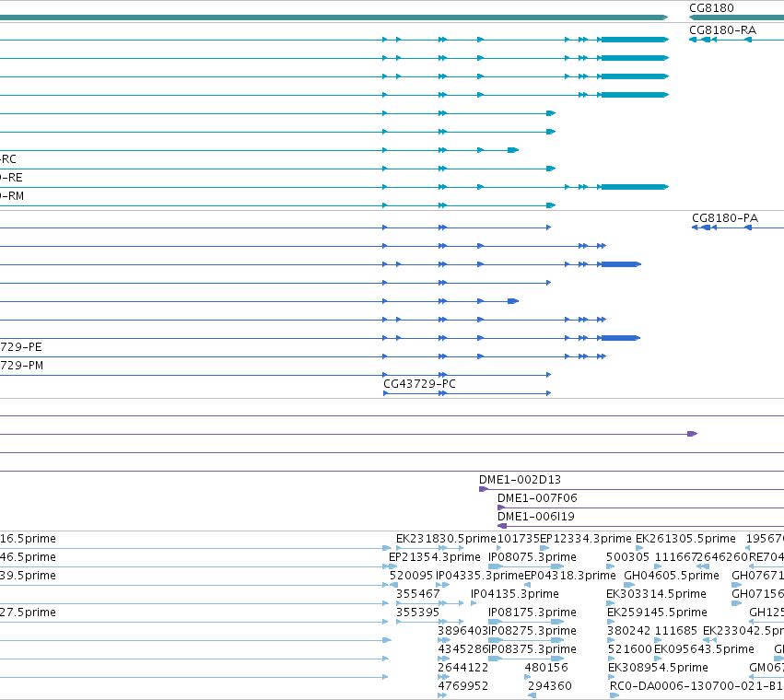Click EK095643.5prime label
784x700 pixels.
coord(704,649)
